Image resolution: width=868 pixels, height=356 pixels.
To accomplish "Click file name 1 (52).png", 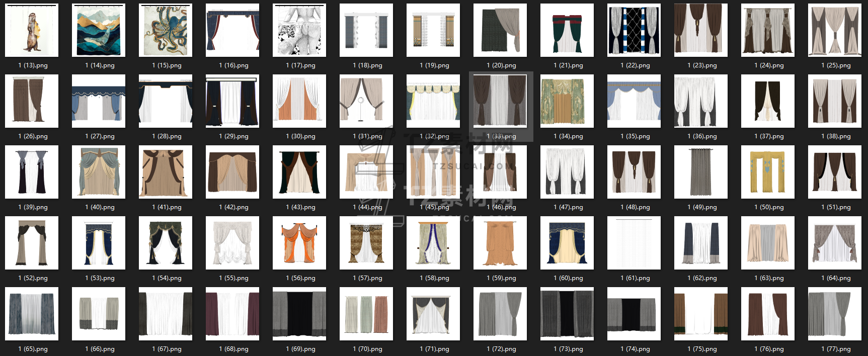I will tap(33, 278).
